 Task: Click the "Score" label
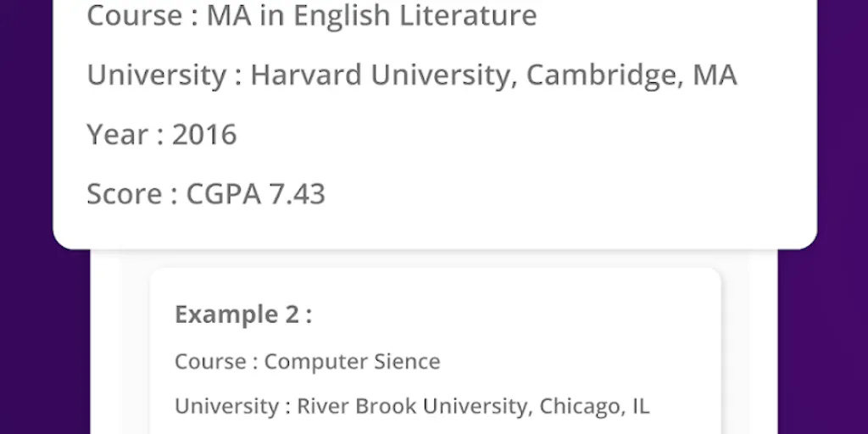click(x=125, y=194)
